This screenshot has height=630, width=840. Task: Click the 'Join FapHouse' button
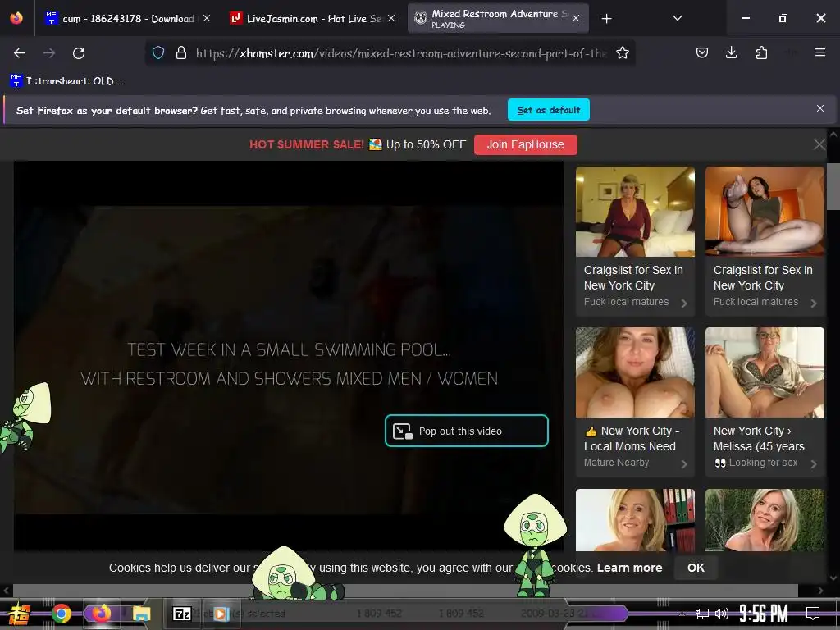tap(525, 144)
